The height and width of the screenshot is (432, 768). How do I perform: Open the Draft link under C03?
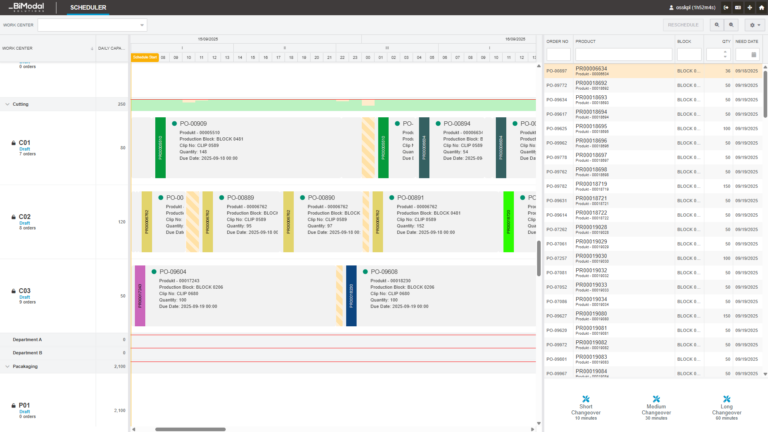pyautogui.click(x=24, y=297)
